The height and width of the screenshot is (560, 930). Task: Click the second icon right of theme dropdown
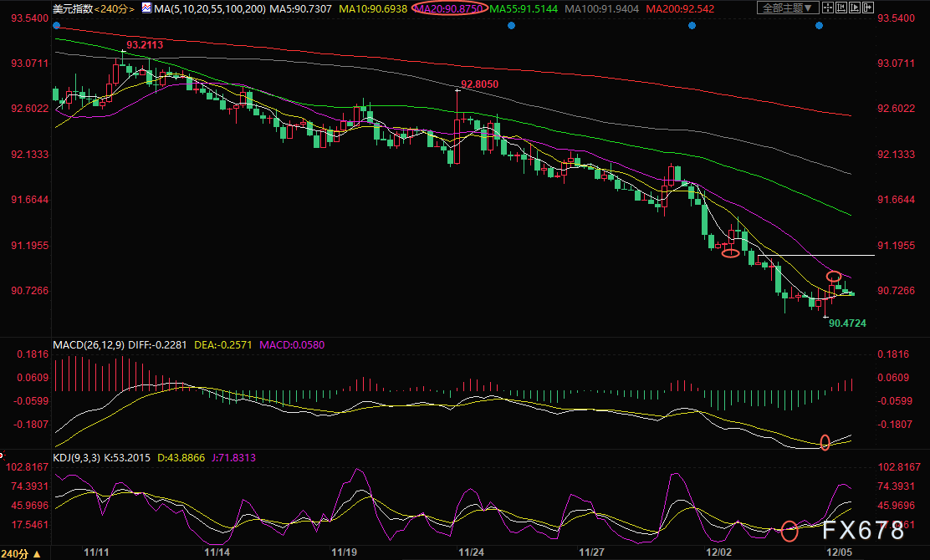click(x=843, y=8)
